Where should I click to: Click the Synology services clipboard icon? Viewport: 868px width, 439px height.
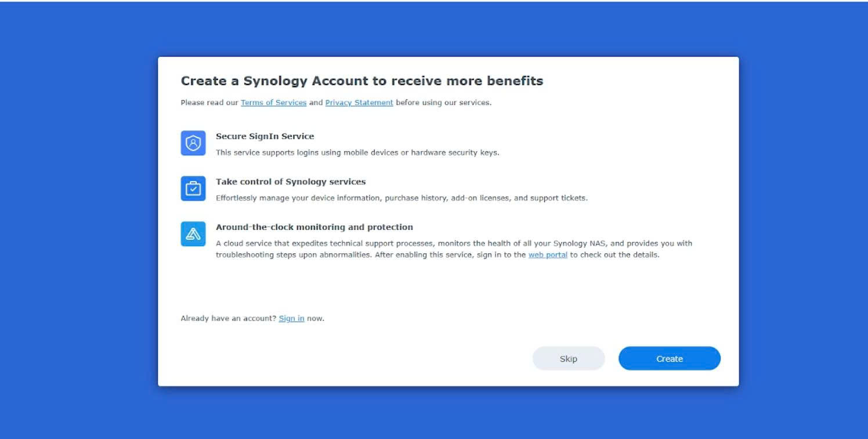click(x=193, y=188)
